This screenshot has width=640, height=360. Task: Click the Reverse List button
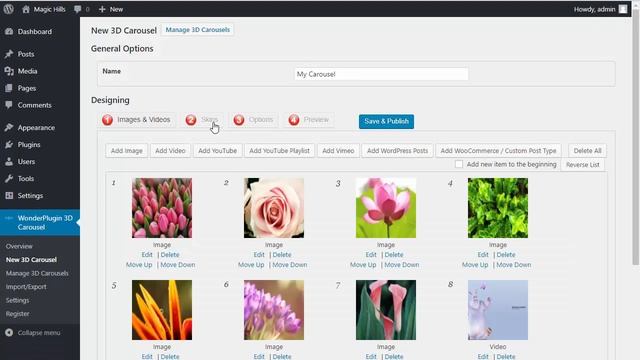[x=582, y=165]
